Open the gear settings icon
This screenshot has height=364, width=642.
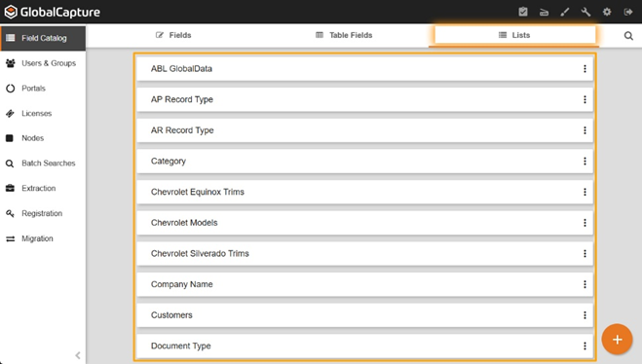607,13
